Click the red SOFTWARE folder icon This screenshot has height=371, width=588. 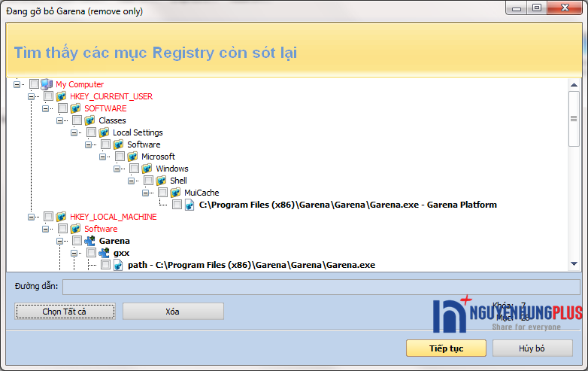(x=75, y=108)
